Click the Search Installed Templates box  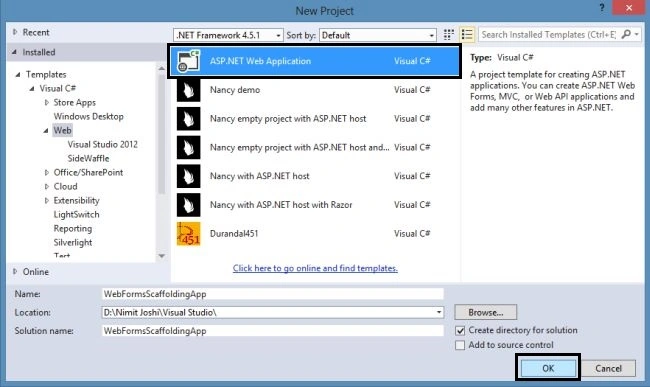coord(549,34)
